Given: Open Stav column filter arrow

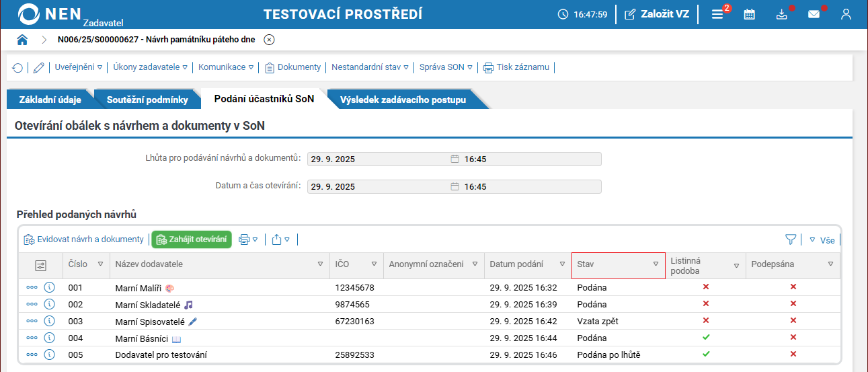Looking at the screenshot, I should tap(656, 264).
